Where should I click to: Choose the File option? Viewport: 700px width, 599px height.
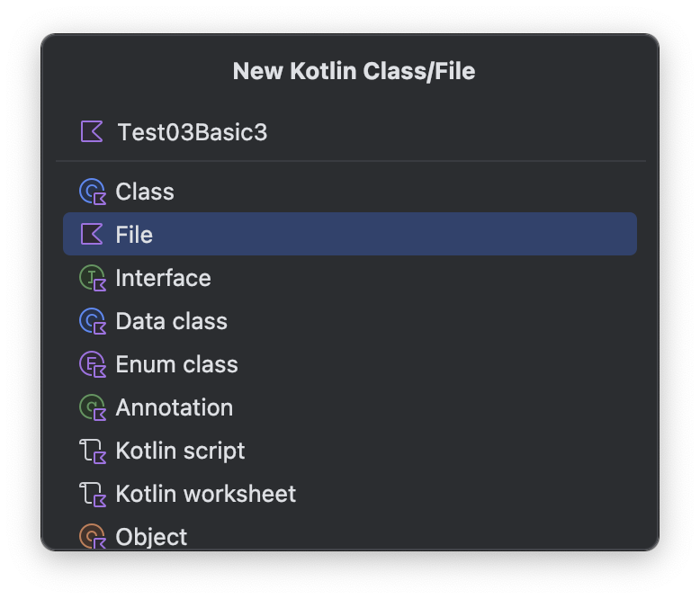[134, 235]
